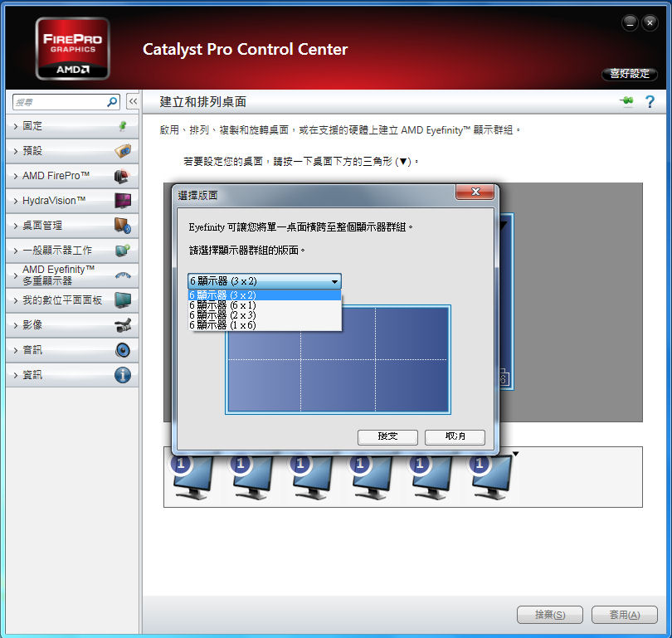Select the third monitor icon in display row
Image resolution: width=672 pixels, height=638 pixels.
click(312, 477)
